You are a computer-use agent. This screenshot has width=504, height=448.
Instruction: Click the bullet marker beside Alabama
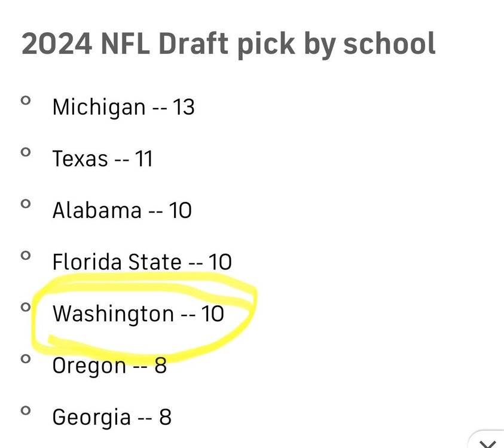coord(25,204)
